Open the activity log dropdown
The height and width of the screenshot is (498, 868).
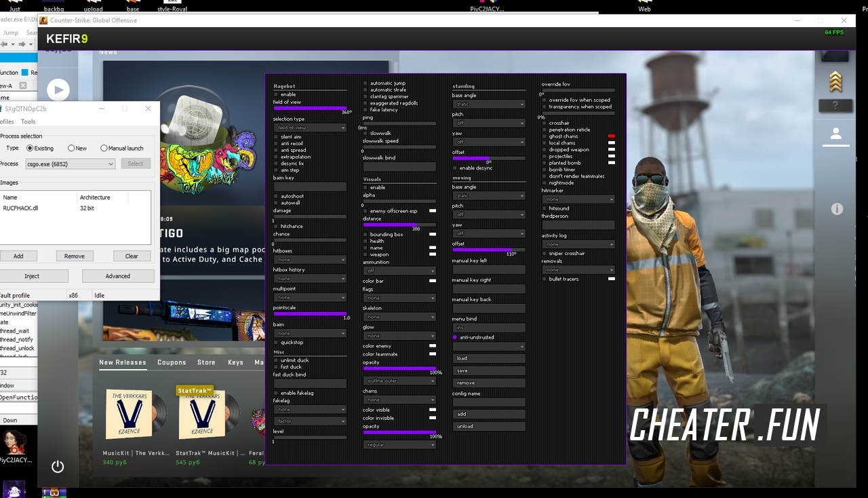point(578,244)
